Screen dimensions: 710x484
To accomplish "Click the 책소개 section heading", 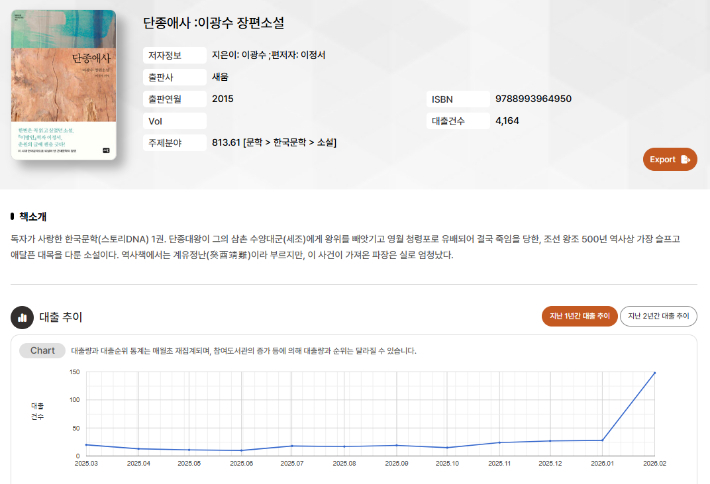I will coord(33,217).
